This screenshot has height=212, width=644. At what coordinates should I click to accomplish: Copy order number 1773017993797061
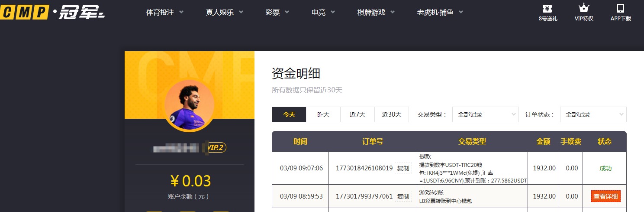[403, 196]
